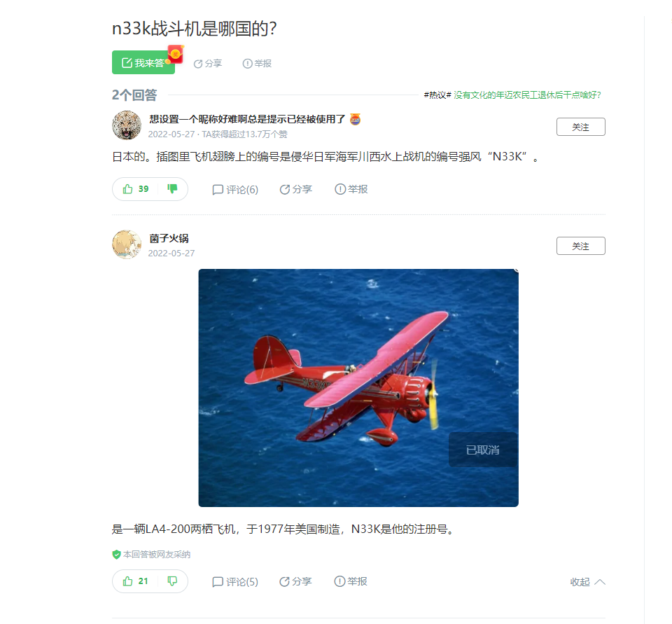Open the red envelope reward icon

tap(176, 54)
